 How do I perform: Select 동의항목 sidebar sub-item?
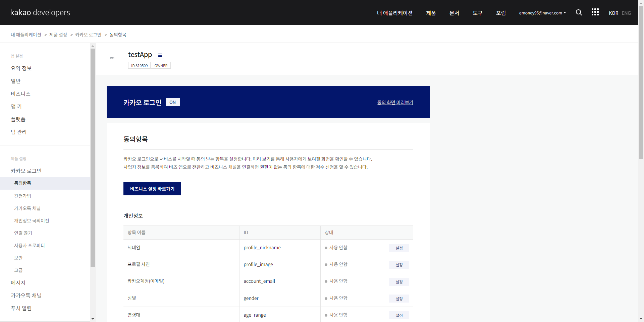(45, 183)
